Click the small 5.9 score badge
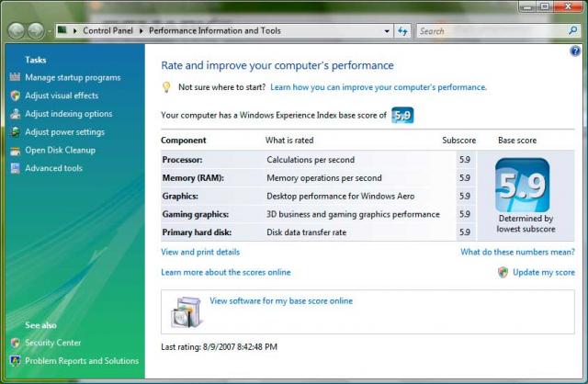The height and width of the screenshot is (384, 588). click(402, 115)
